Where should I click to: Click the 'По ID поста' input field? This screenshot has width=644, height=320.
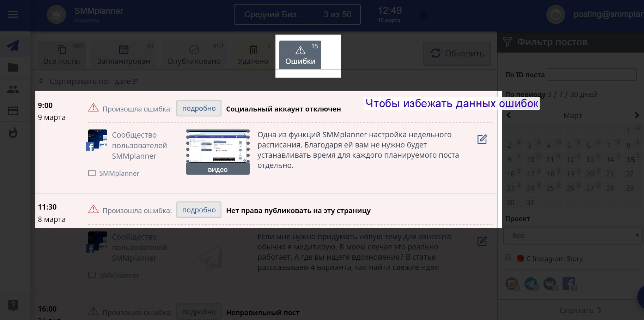pos(591,75)
